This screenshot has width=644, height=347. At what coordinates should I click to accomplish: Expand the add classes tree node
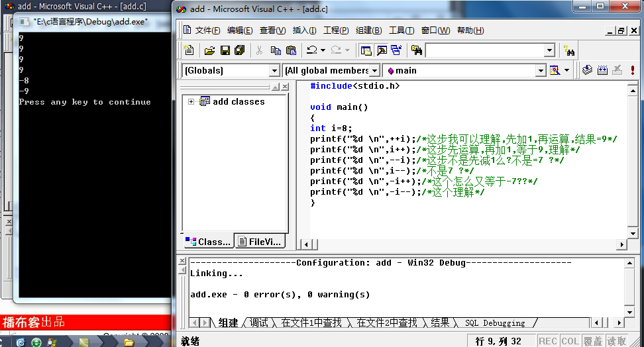(191, 101)
